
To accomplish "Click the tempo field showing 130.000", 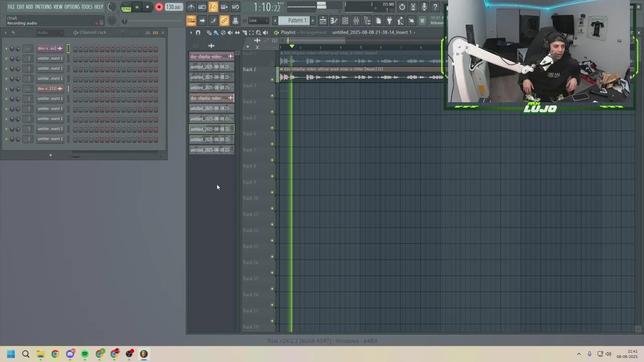I will point(174,7).
